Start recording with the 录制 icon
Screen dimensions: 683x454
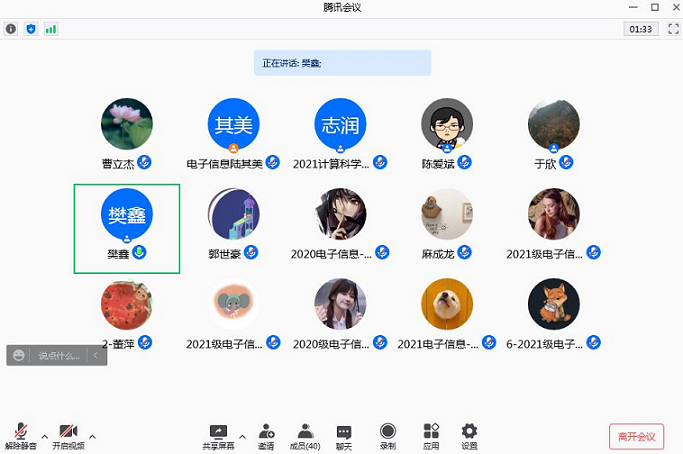click(x=387, y=436)
